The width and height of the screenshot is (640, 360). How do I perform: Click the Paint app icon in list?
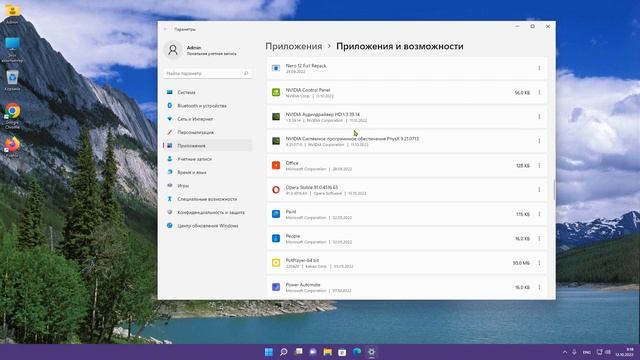[x=276, y=214]
